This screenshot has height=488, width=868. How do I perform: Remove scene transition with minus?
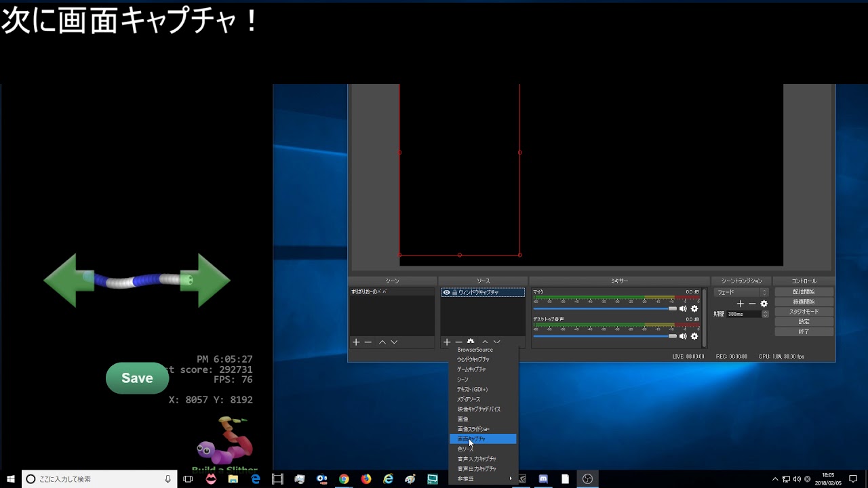click(752, 304)
